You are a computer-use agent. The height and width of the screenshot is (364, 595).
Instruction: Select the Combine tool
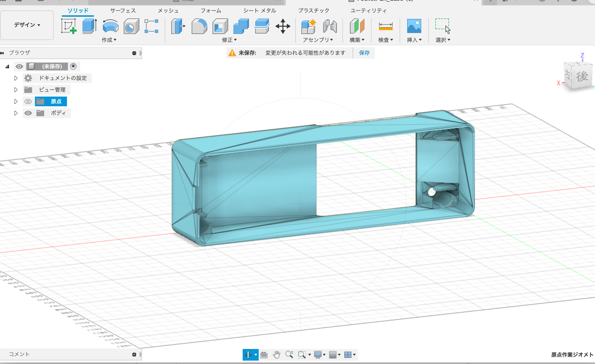pyautogui.click(x=241, y=26)
